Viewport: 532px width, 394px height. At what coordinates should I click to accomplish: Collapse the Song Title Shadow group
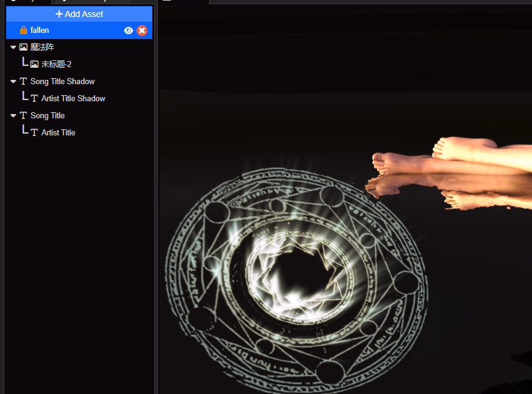tap(13, 81)
